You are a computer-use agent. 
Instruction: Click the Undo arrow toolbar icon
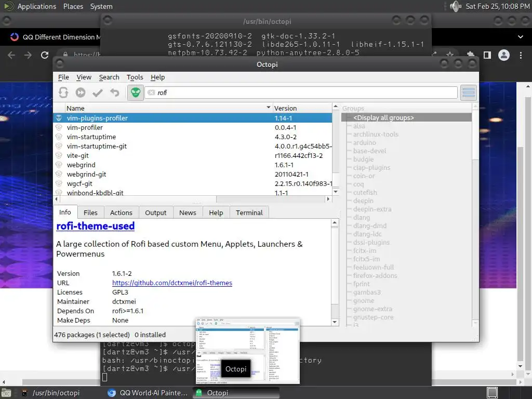pos(115,92)
